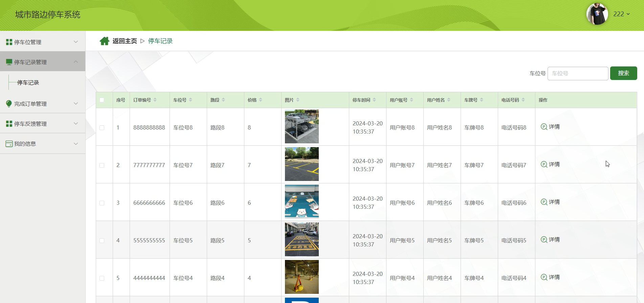The height and width of the screenshot is (303, 644).
Task: Click detail icon in row 6666666666
Action: (x=544, y=202)
